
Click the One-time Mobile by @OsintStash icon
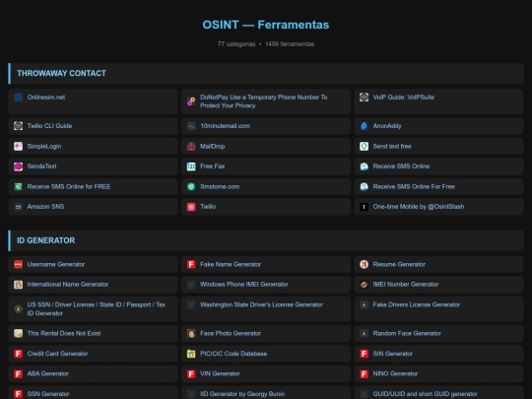tap(365, 207)
